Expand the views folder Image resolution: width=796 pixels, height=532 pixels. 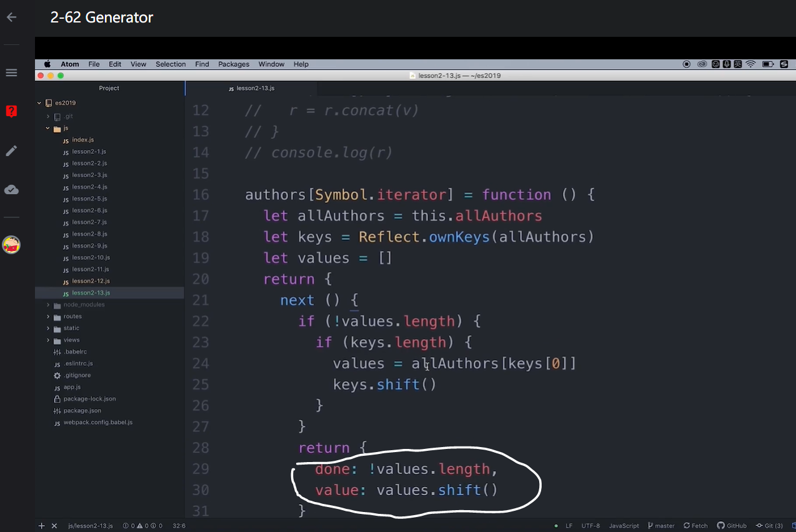tap(48, 340)
